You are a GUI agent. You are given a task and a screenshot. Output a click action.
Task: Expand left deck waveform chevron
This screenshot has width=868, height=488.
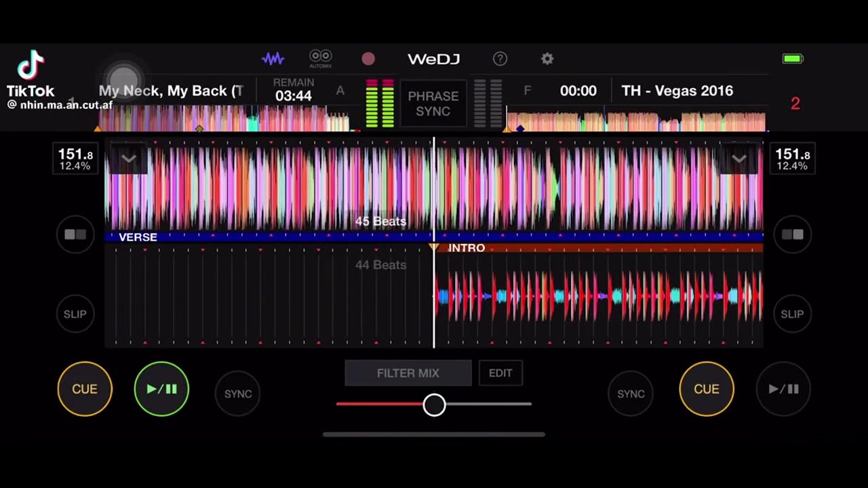pos(129,159)
